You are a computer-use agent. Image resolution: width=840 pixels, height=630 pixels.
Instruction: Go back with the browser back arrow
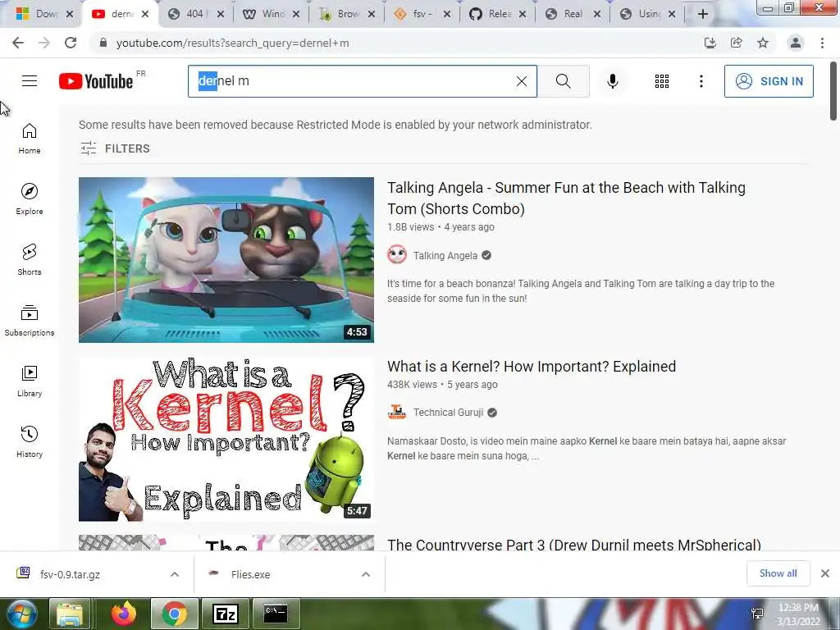(x=18, y=43)
